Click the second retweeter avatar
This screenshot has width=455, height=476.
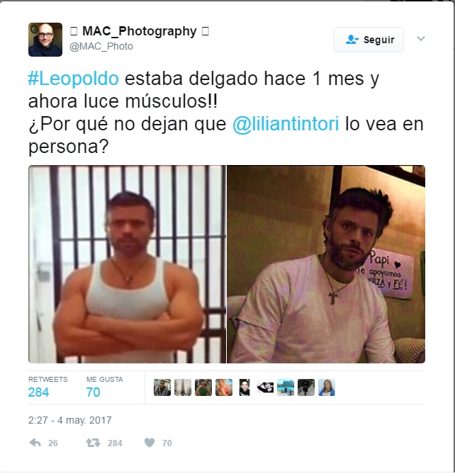tap(183, 387)
